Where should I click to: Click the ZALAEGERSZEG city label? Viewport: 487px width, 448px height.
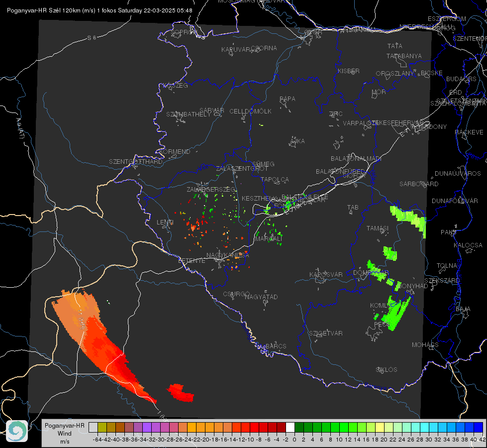pos(211,189)
